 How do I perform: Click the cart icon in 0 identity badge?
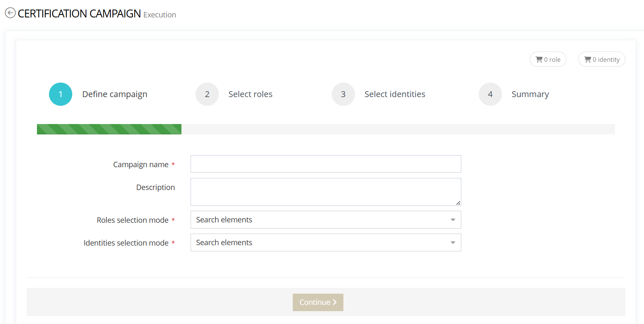(x=588, y=59)
